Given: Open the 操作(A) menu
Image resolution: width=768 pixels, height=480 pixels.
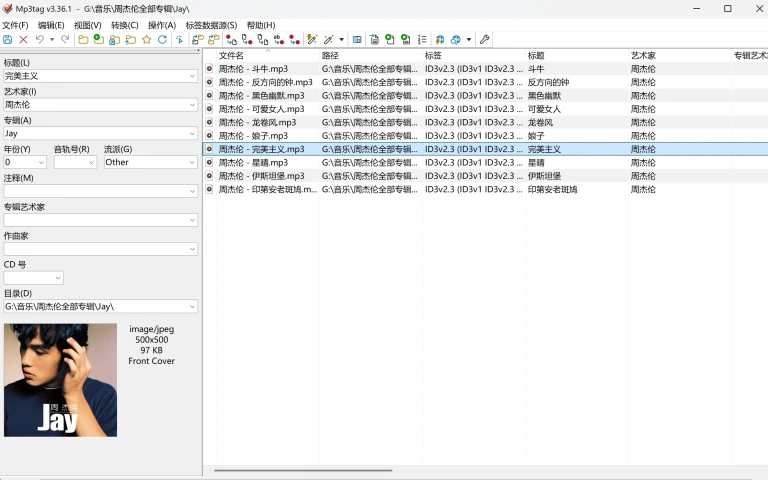Looking at the screenshot, I should coord(162,25).
